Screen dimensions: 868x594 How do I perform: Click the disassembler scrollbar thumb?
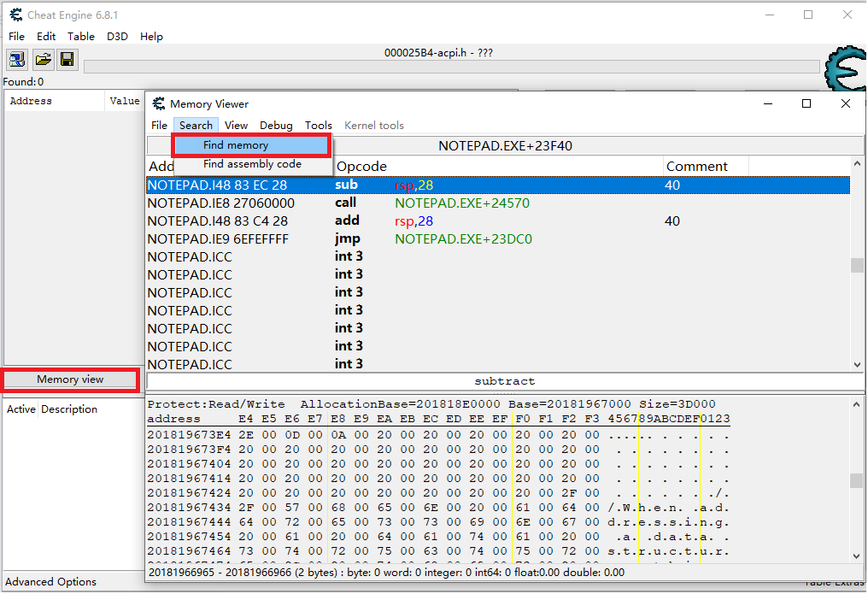(x=857, y=265)
